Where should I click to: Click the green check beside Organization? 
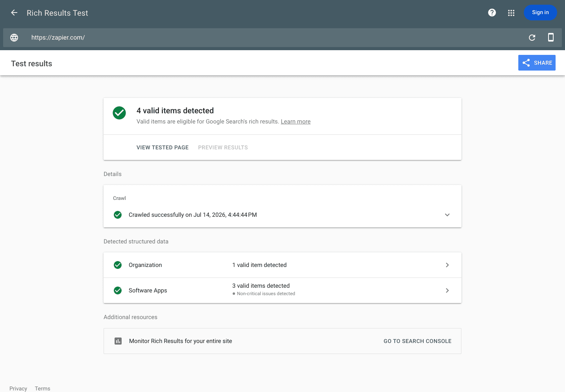[118, 265]
